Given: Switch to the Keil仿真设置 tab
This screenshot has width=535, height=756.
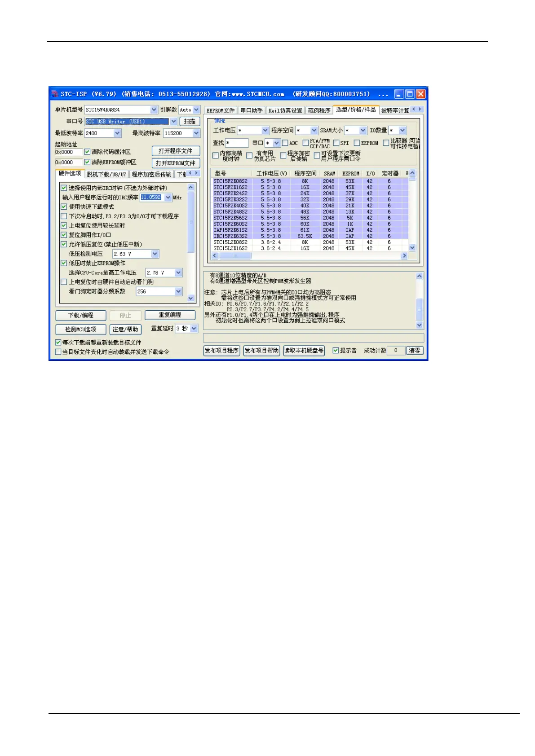Looking at the screenshot, I should (x=285, y=110).
